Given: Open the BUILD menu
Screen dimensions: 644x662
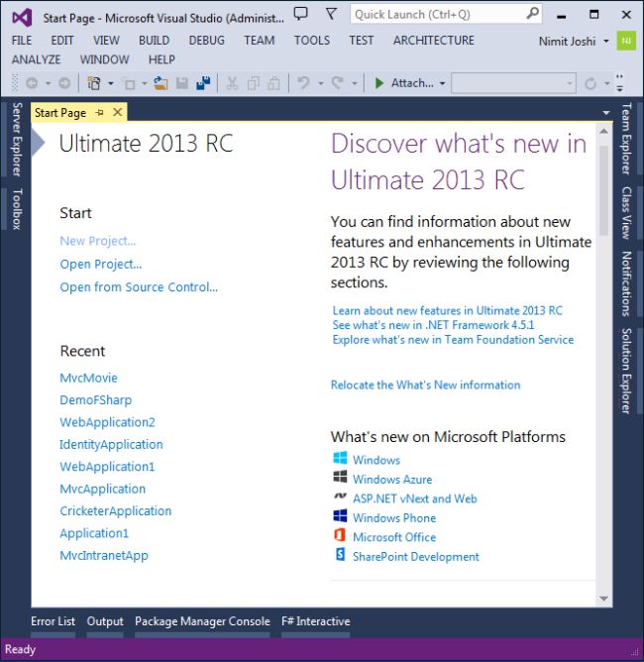Looking at the screenshot, I should pyautogui.click(x=154, y=41).
